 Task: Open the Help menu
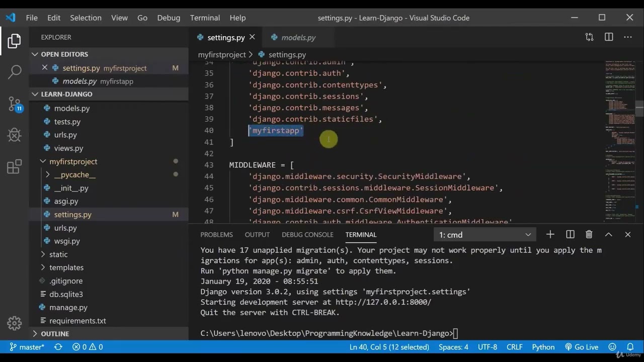point(237,18)
